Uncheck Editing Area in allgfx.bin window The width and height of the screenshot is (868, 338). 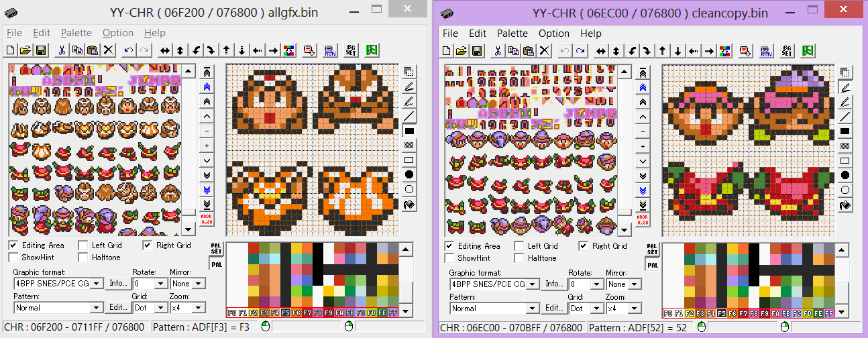click(x=37, y=245)
